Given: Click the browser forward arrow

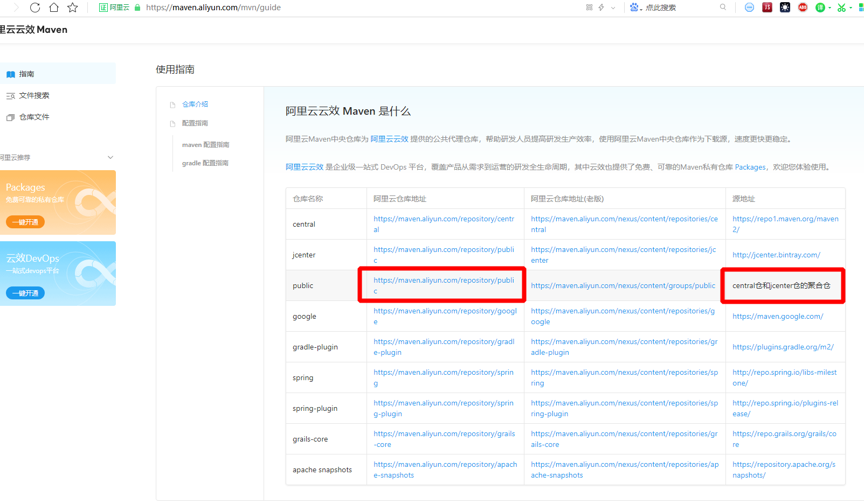Looking at the screenshot, I should (16, 8).
